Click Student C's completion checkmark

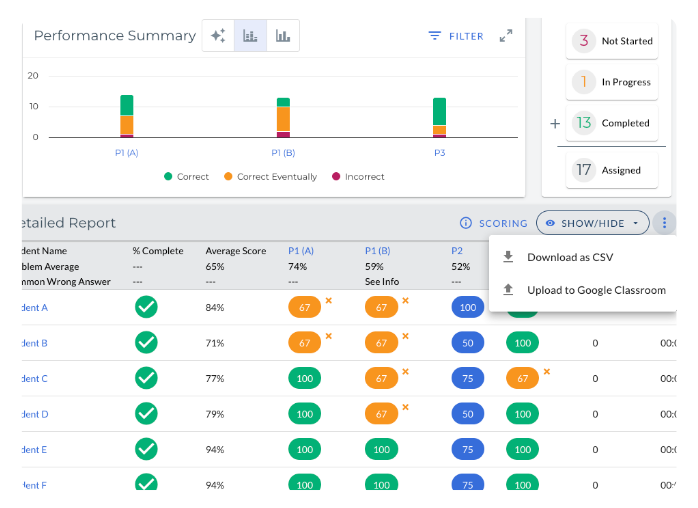click(x=146, y=378)
